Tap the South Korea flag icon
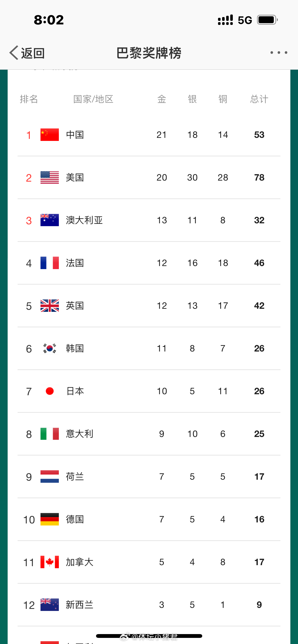Viewport: 298px width, 644px height. (50, 348)
